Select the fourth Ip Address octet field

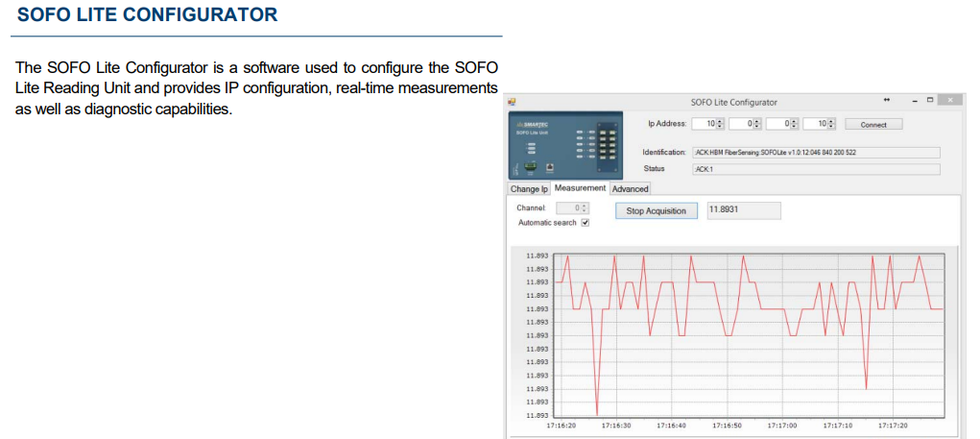coord(820,124)
